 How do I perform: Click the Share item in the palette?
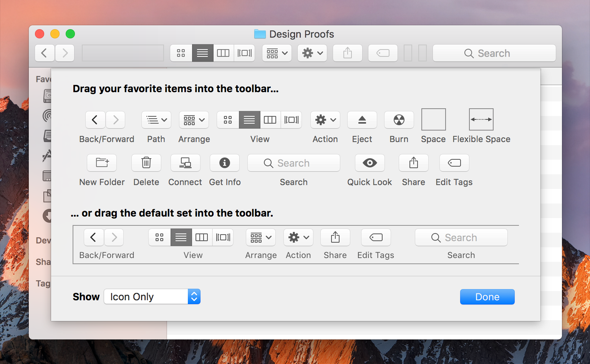(414, 163)
